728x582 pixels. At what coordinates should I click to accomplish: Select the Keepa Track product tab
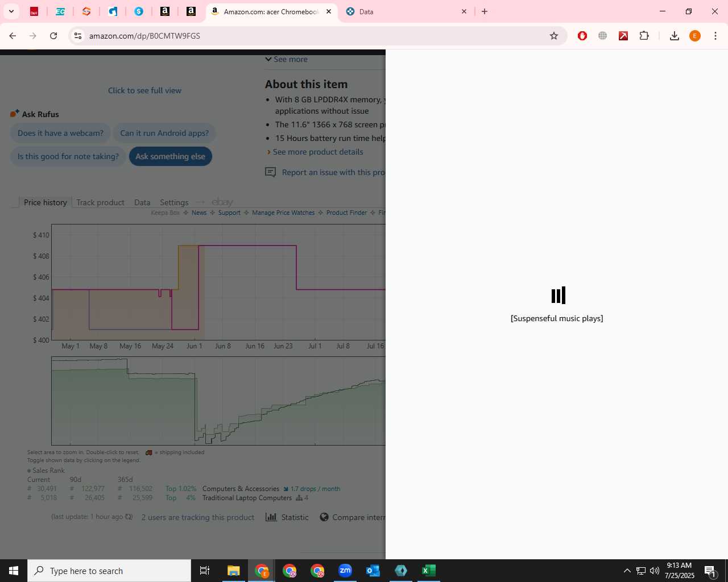click(100, 202)
